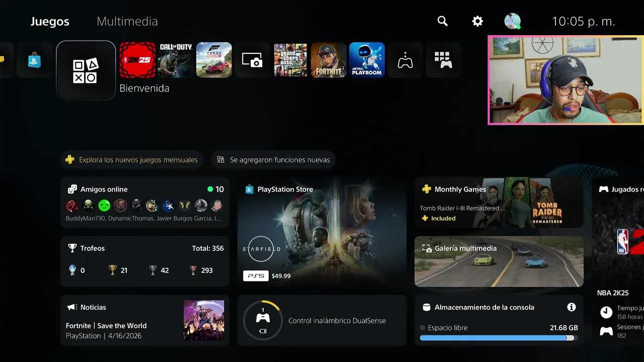
Task: Click the console storage usage bar
Action: pos(499,338)
